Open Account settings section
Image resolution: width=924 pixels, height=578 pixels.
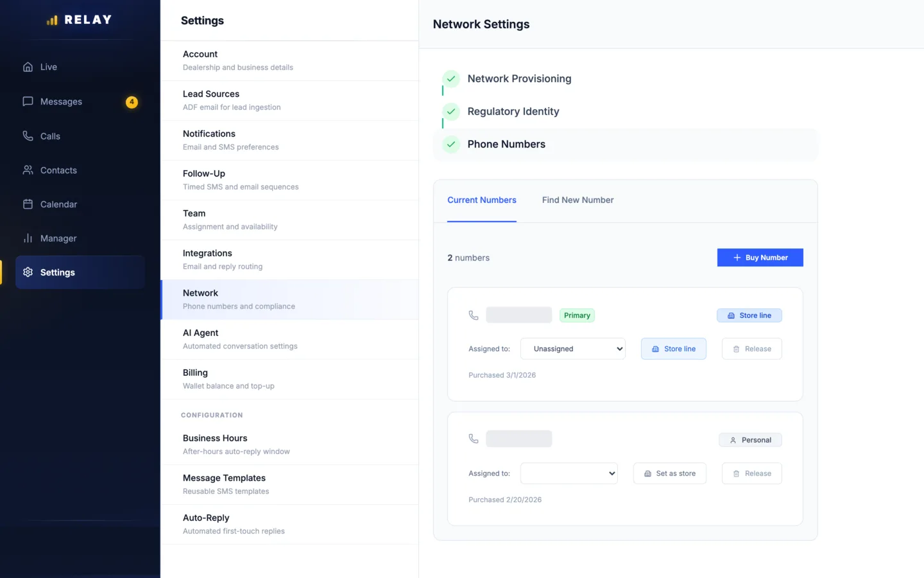pos(289,60)
